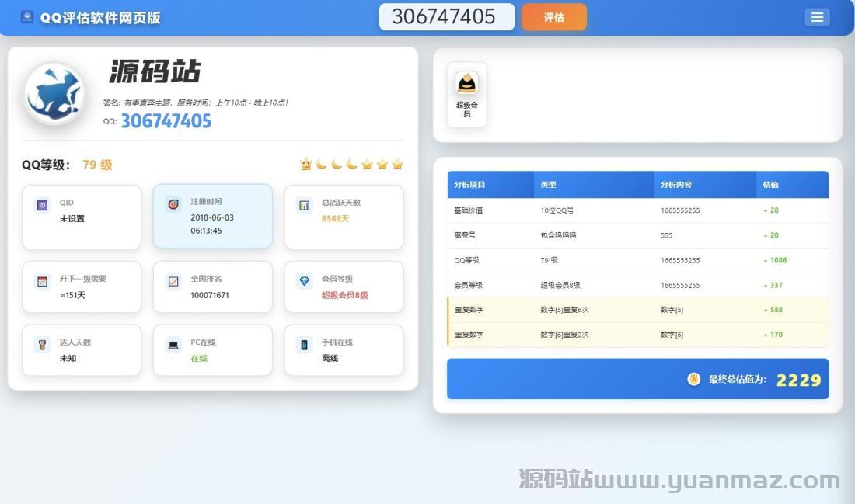Click the QQ评估软件网页版 logo icon

coord(26,17)
